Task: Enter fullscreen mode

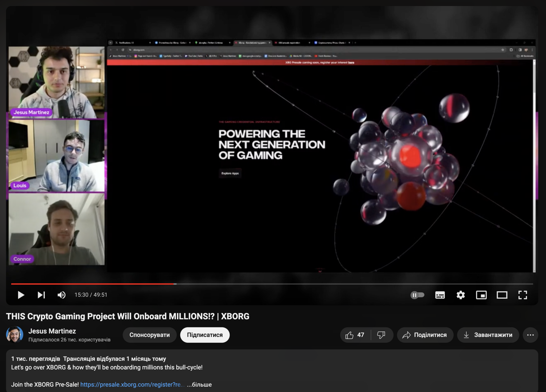Action: click(523, 295)
